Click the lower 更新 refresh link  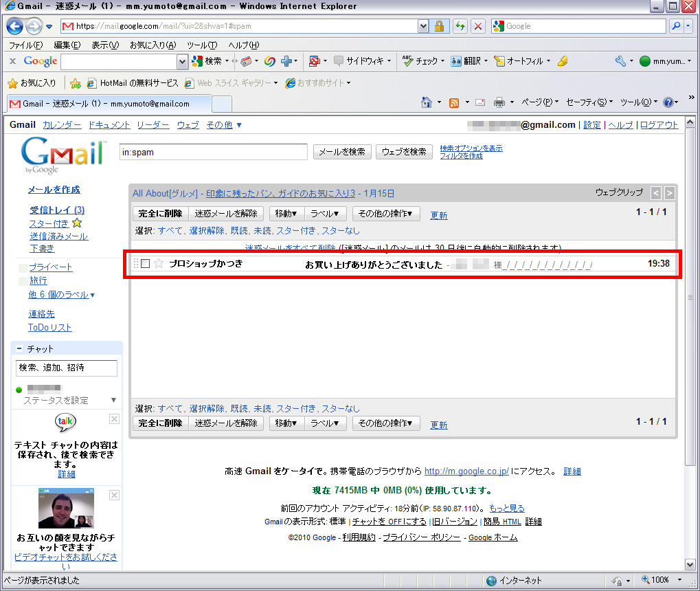pos(439,425)
